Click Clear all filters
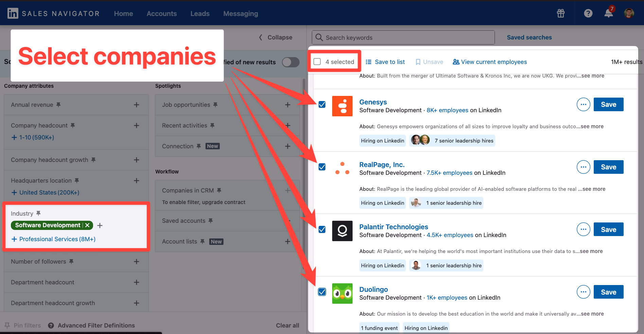 click(x=288, y=325)
